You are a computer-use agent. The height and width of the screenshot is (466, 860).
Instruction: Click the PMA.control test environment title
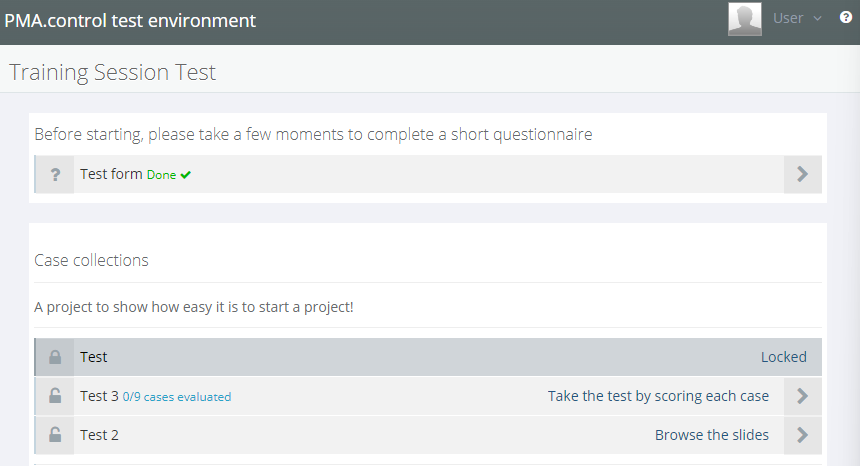130,20
